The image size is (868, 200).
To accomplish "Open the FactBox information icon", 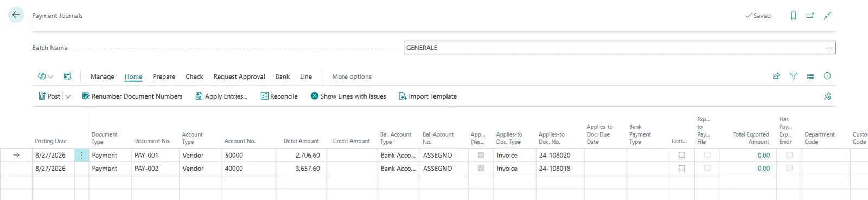I will (827, 76).
